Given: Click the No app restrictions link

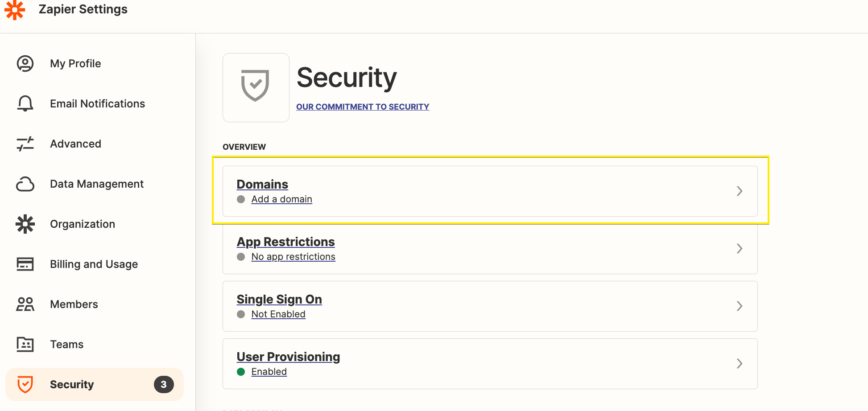Looking at the screenshot, I should [x=293, y=257].
